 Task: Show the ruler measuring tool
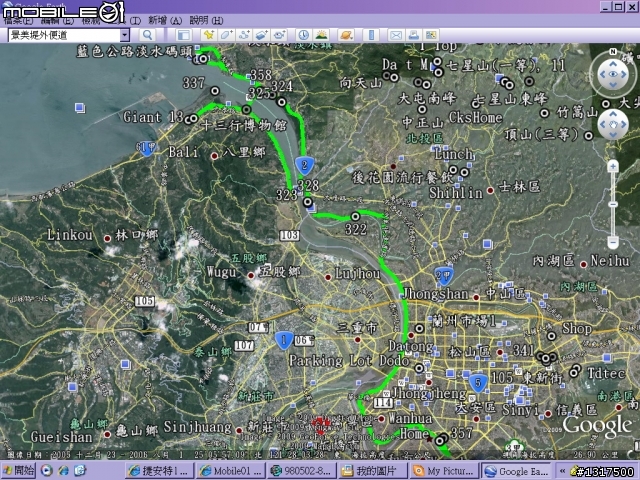coord(371,35)
